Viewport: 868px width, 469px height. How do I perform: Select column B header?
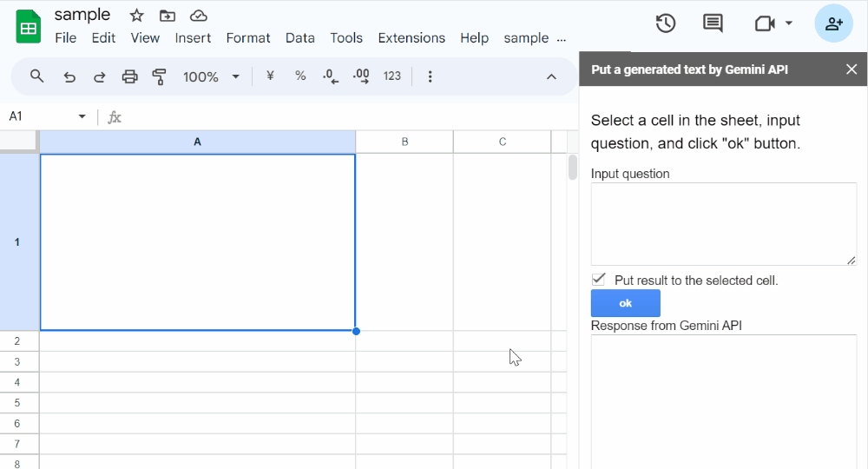click(404, 142)
